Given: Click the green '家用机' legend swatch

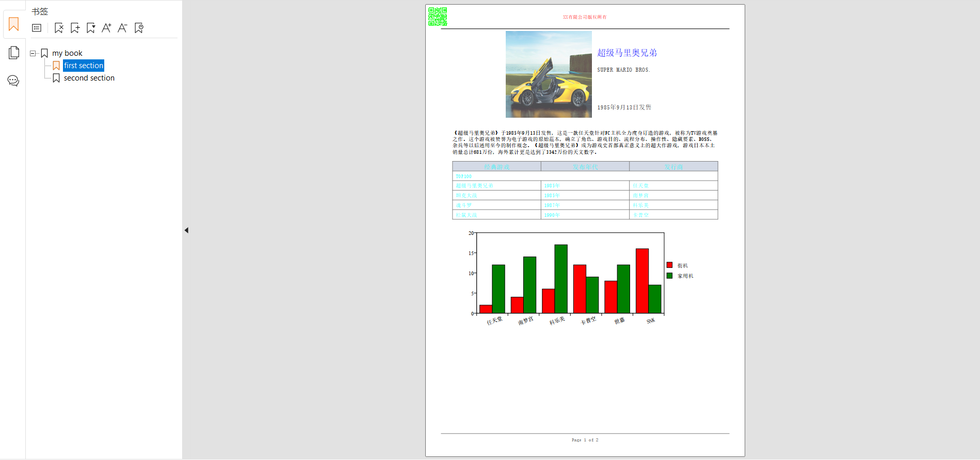Looking at the screenshot, I should (x=669, y=276).
